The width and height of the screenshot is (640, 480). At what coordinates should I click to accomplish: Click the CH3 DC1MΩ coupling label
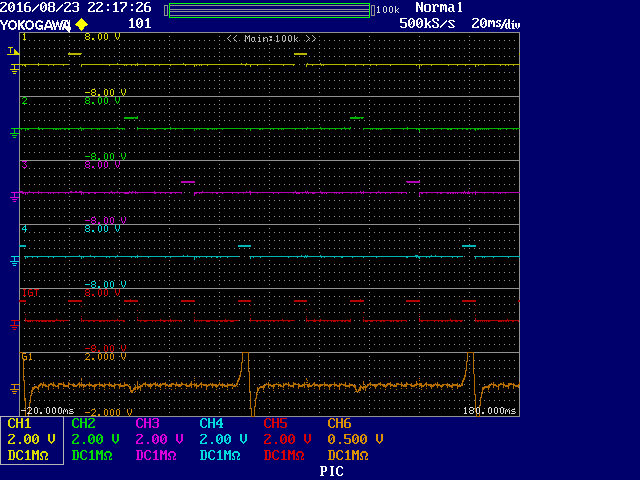[156, 456]
